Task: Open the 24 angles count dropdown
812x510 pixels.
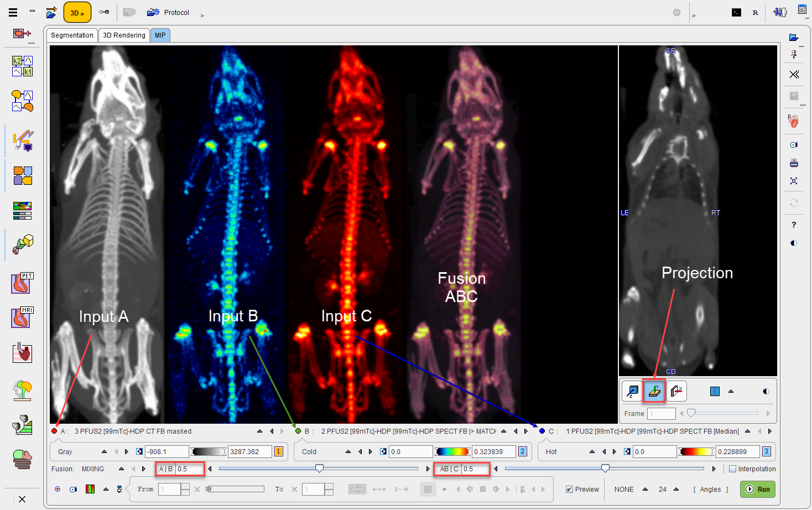Action: (676, 489)
